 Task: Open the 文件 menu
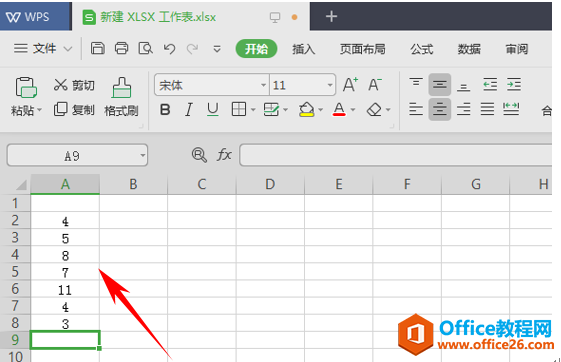(43, 48)
